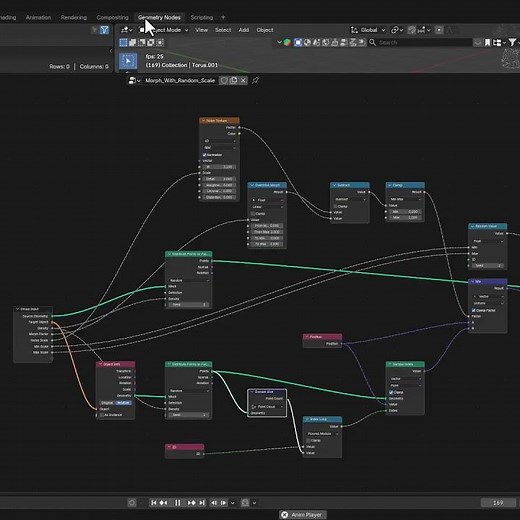Activate the Select Box tool in viewport toolbar

[x=128, y=61]
